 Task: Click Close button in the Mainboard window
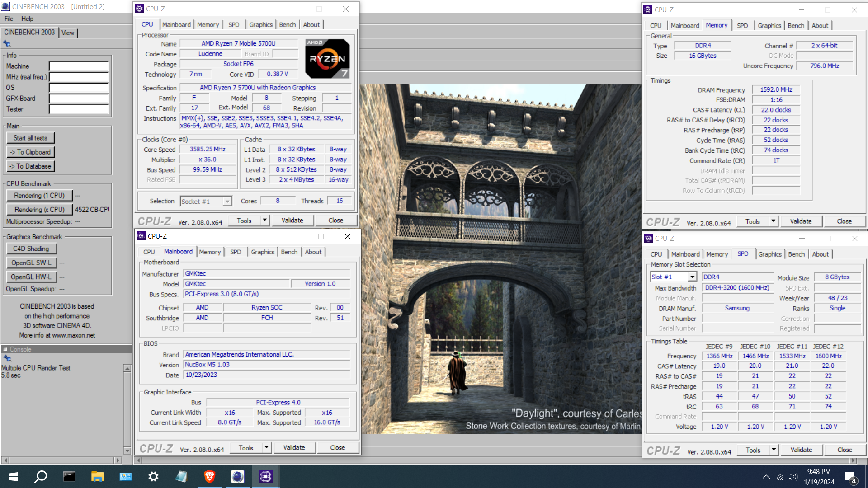(x=337, y=448)
